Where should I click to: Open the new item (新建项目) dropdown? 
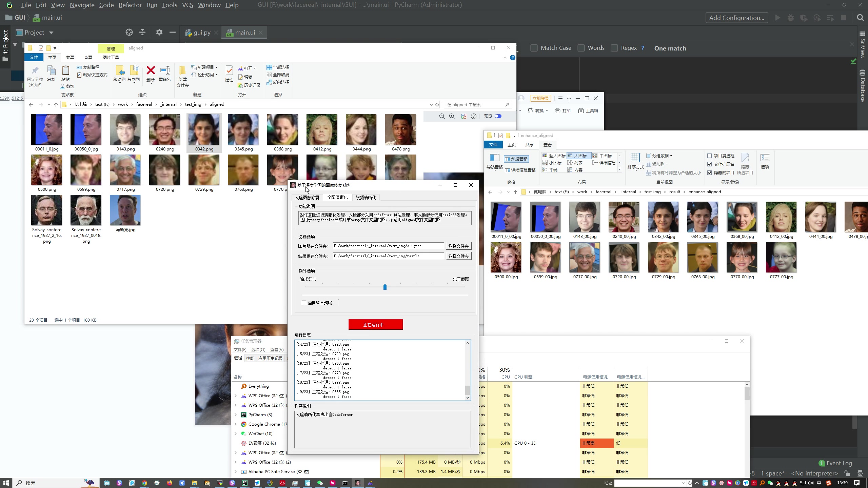(204, 67)
